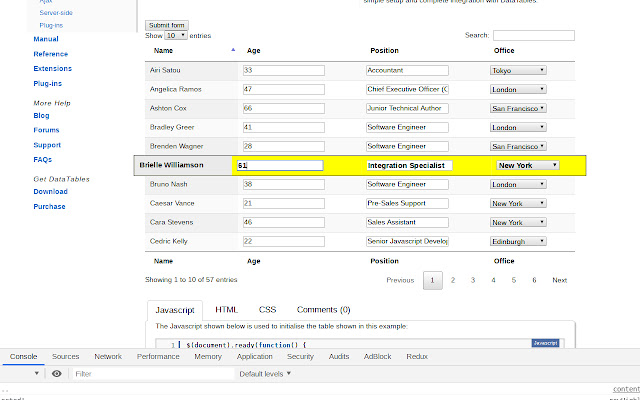Open the Office dropdown for Cara Stevens
The width and height of the screenshot is (640, 400).
point(518,222)
